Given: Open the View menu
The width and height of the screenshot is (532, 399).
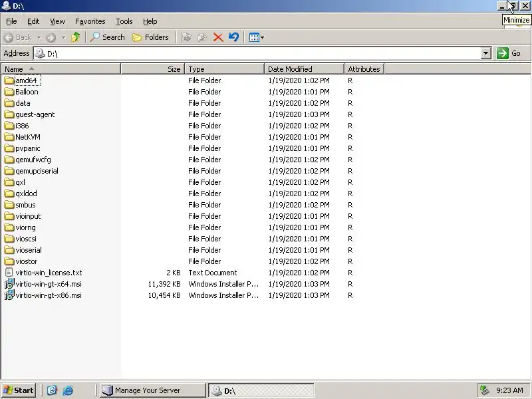Looking at the screenshot, I should pyautogui.click(x=57, y=21).
